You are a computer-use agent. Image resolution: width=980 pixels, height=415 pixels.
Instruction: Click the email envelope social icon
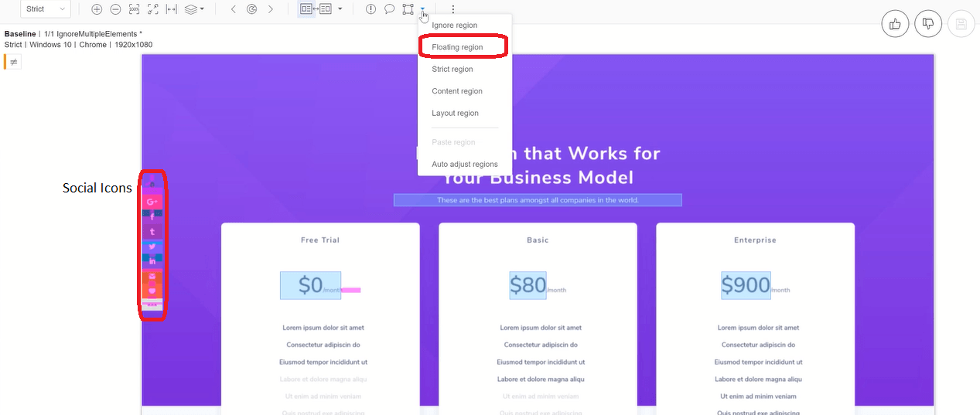[152, 276]
